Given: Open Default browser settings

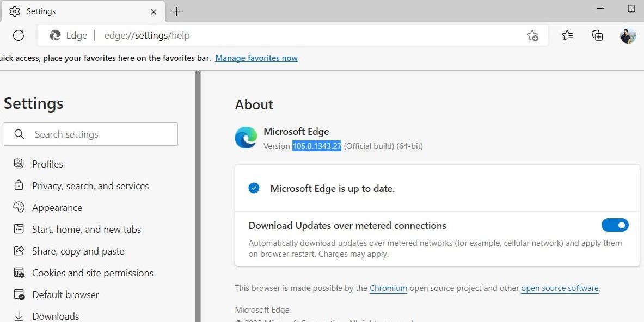Looking at the screenshot, I should tap(65, 294).
